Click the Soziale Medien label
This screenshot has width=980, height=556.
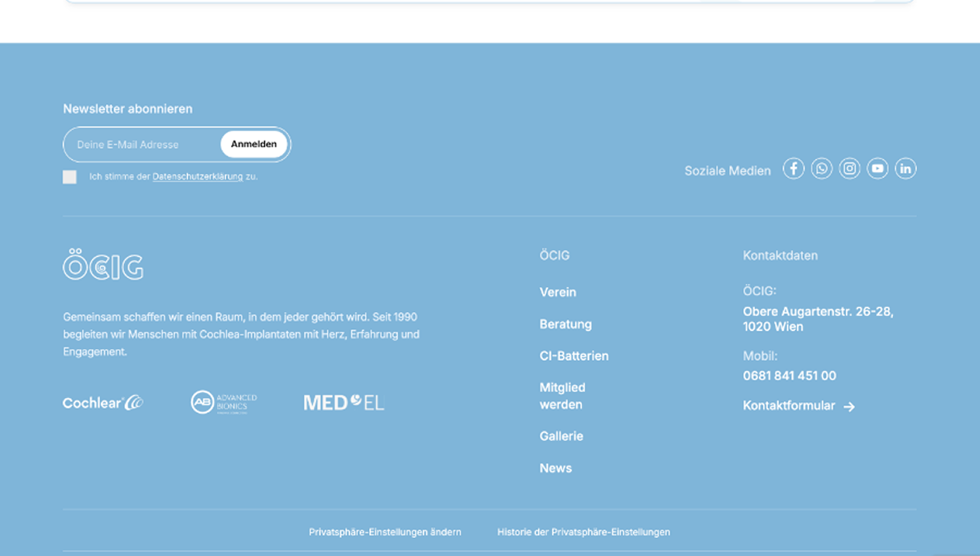[x=728, y=171]
